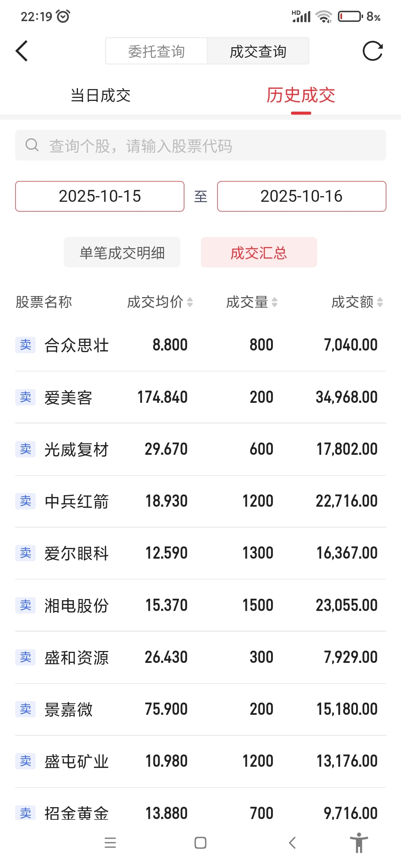Focus the stock code search field
Viewport: 401px width, 868px height.
[x=200, y=145]
